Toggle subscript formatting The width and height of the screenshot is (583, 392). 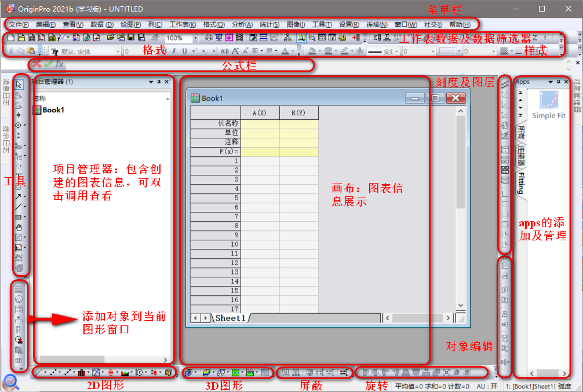coord(205,51)
